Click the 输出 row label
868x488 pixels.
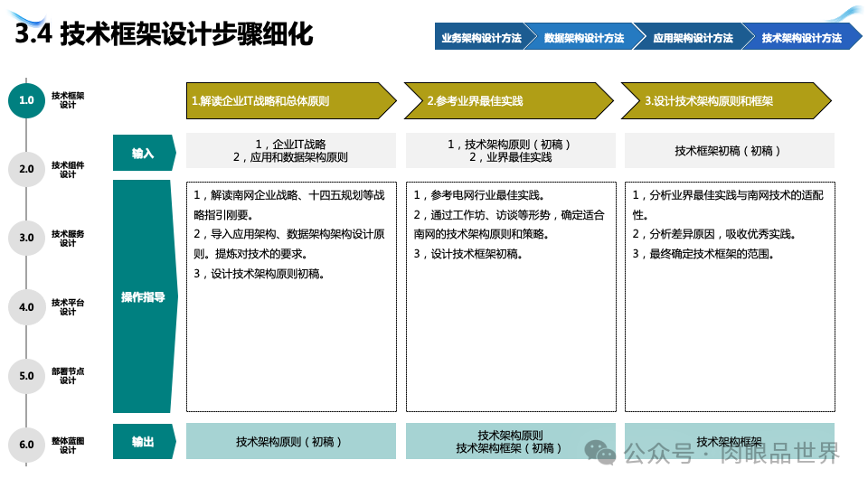pyautogui.click(x=144, y=442)
